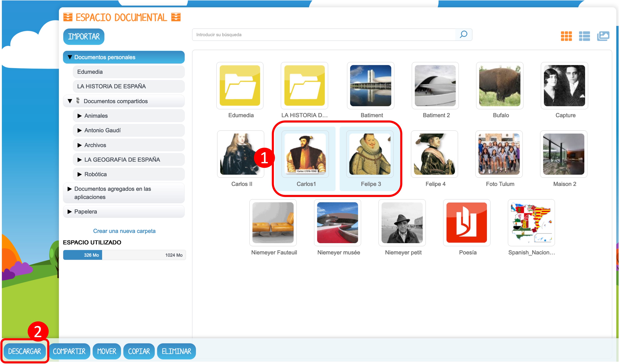Open Edumedia in the sidebar tree

[129, 72]
